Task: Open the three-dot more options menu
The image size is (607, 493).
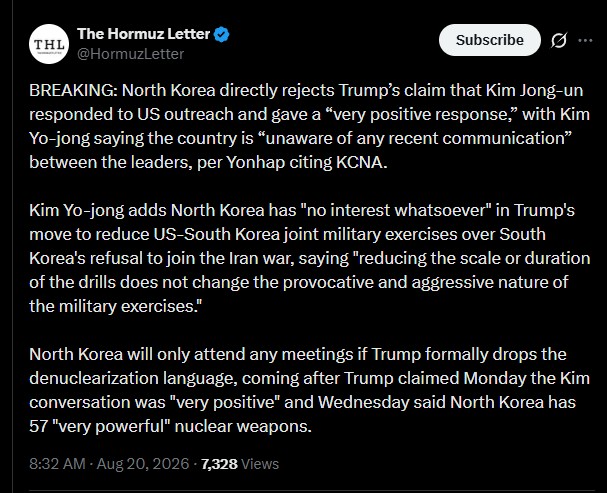Action: [585, 40]
